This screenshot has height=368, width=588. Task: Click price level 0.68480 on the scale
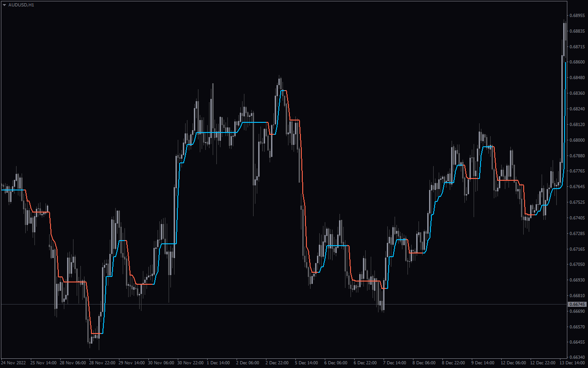pos(578,78)
